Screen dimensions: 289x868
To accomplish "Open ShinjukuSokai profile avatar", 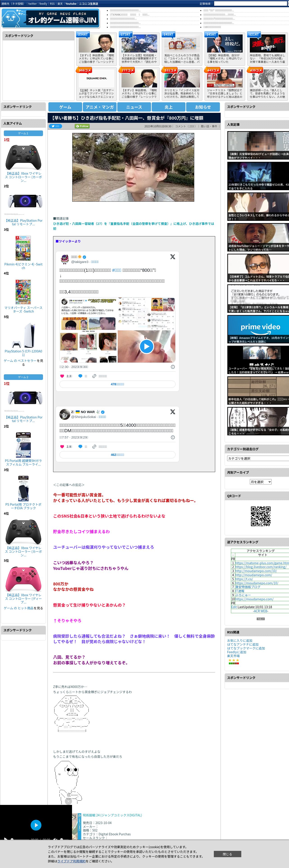I will pyautogui.click(x=65, y=414).
